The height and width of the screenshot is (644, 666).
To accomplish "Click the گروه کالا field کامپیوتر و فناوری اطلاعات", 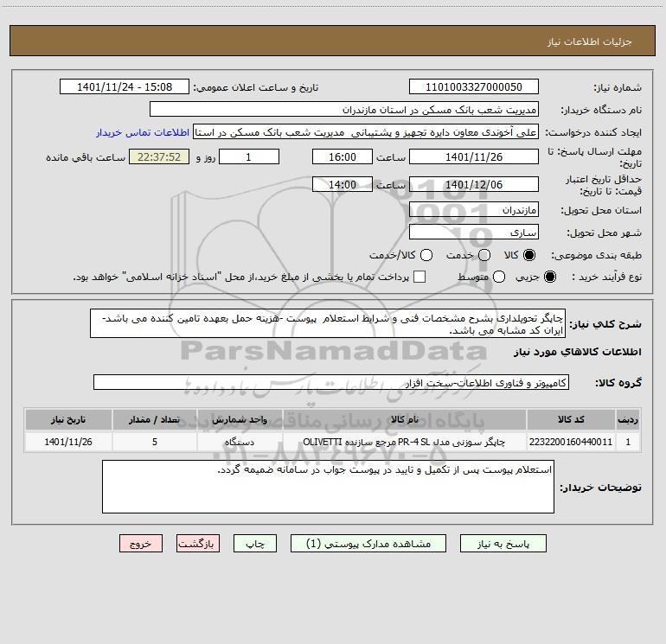I will 331,382.
